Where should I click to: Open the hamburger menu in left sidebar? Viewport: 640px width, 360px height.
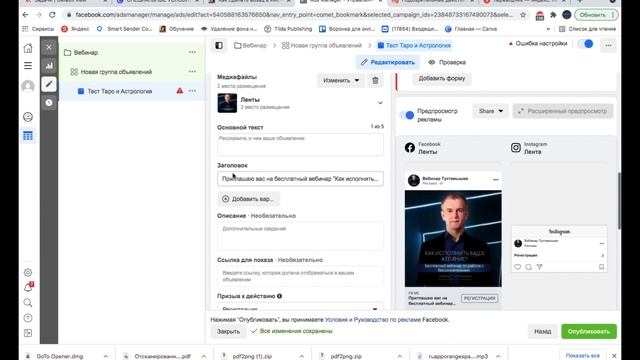(28, 66)
